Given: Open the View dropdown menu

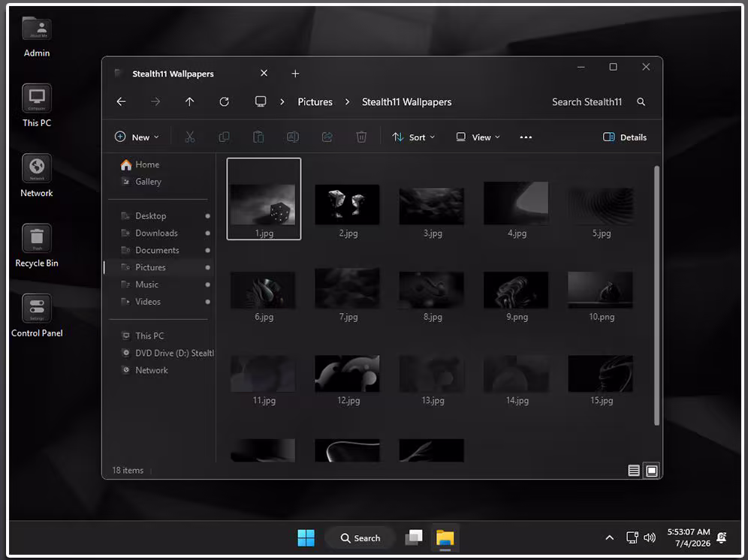Looking at the screenshot, I should (x=478, y=137).
